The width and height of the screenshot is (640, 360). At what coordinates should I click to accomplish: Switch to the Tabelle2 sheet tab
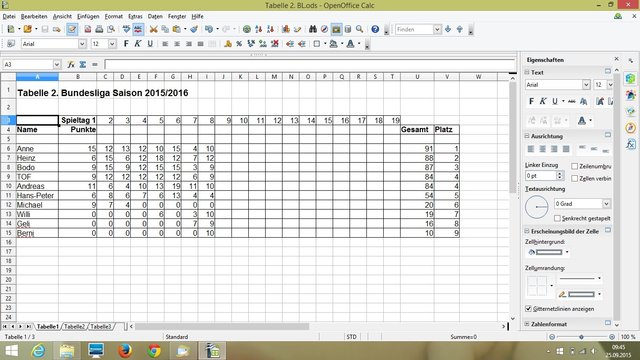(x=74, y=327)
